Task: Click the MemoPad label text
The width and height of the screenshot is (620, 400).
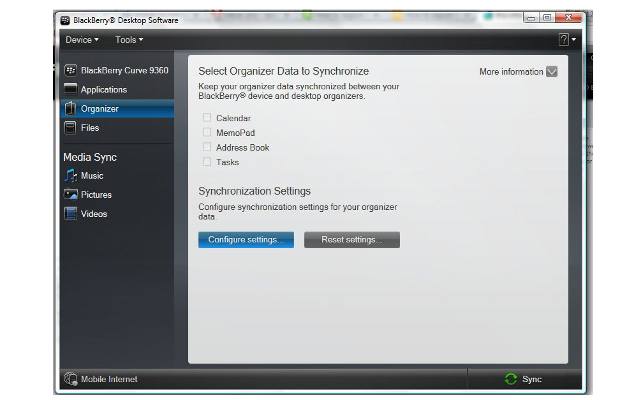Action: pos(235,133)
